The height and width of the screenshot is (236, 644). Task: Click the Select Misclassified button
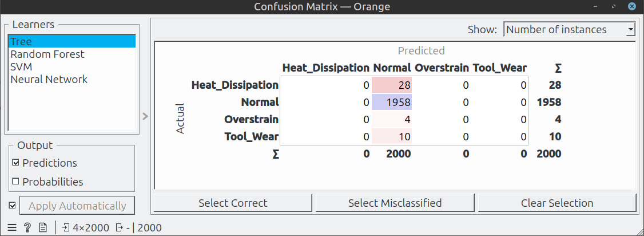395,203
